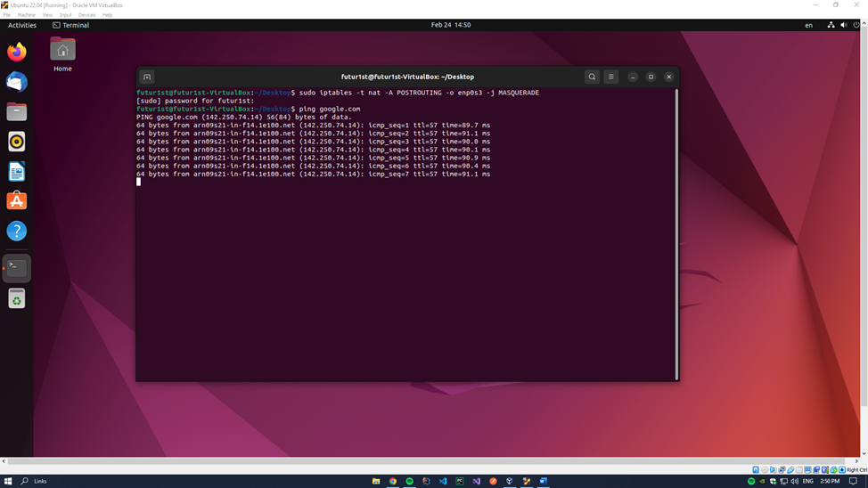Click the VirtualBox USB status indicator
Screen dimensions: 868x488
pyautogui.click(x=791, y=469)
